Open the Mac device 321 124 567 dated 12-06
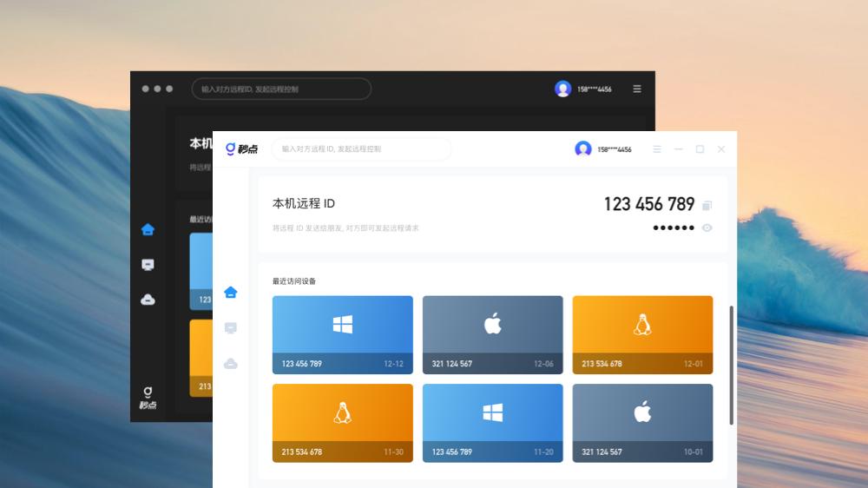868x488 pixels. tap(493, 334)
